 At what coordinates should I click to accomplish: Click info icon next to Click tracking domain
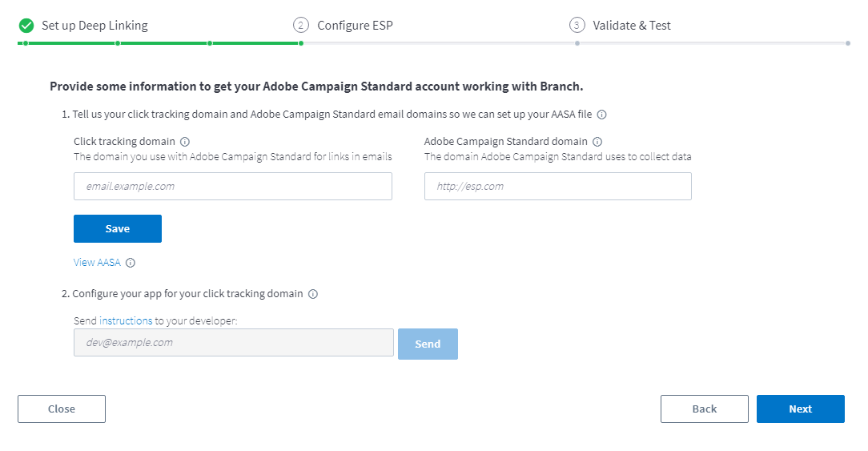click(185, 142)
